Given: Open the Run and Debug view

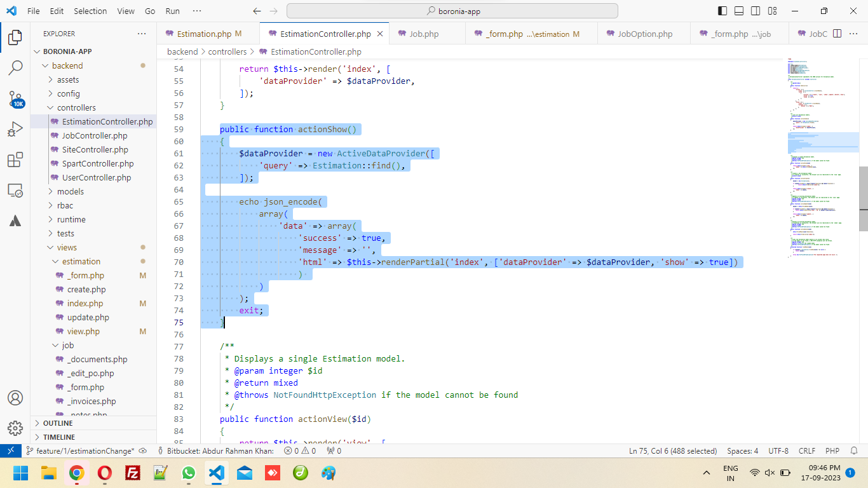Looking at the screenshot, I should pos(15,130).
